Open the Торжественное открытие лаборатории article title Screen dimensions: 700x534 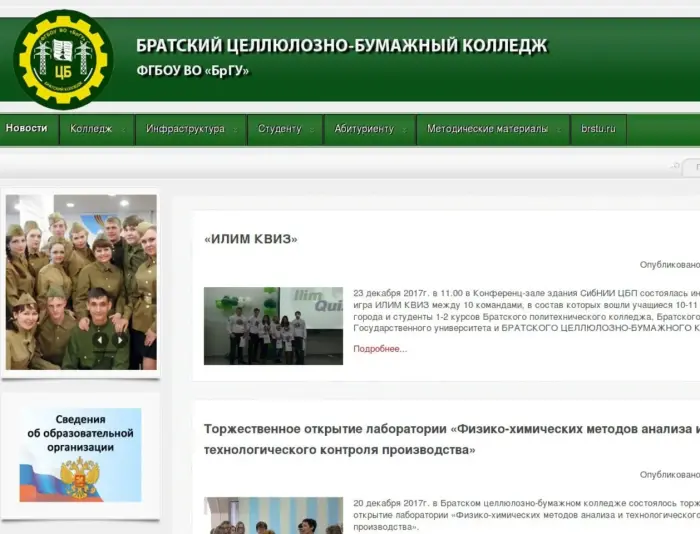click(x=452, y=439)
